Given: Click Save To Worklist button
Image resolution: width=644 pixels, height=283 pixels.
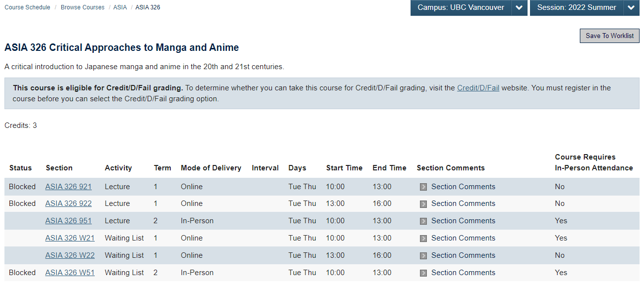Looking at the screenshot, I should coord(609,36).
